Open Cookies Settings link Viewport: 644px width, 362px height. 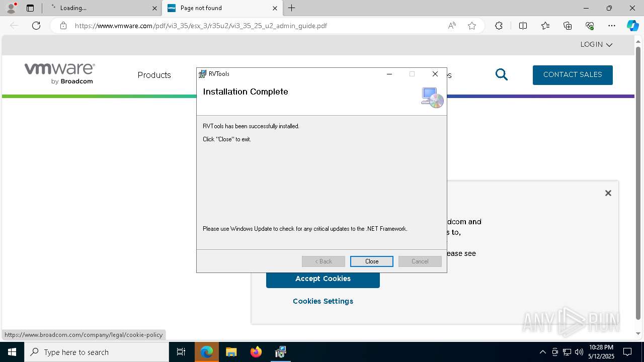click(x=323, y=301)
